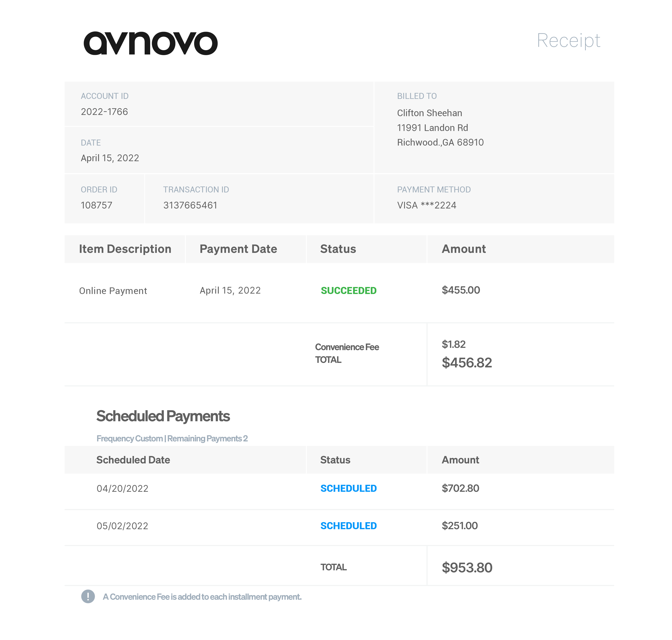672x640 pixels.
Task: Click the Item Description column header
Action: click(125, 249)
